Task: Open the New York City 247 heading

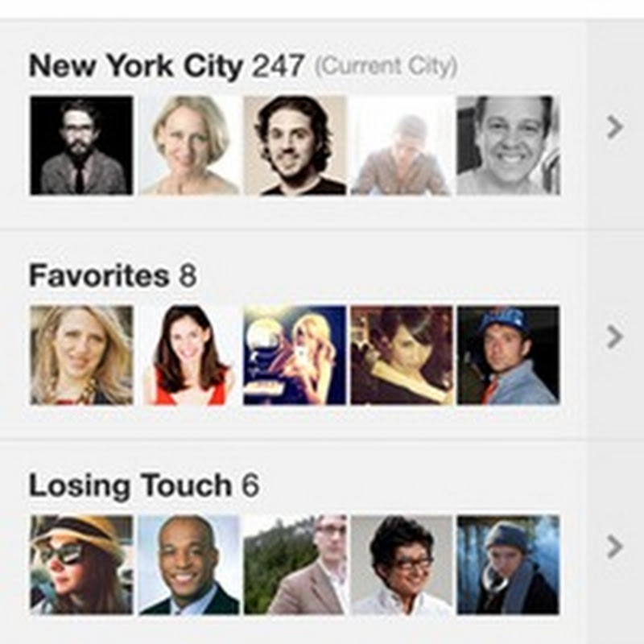Action: [167, 66]
